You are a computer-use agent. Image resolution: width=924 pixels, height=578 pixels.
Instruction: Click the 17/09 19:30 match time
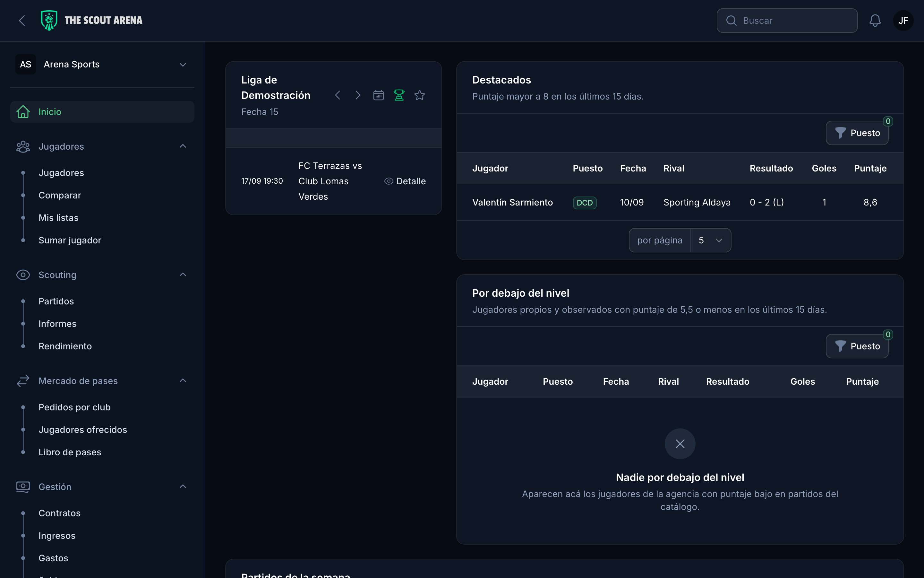point(262,181)
